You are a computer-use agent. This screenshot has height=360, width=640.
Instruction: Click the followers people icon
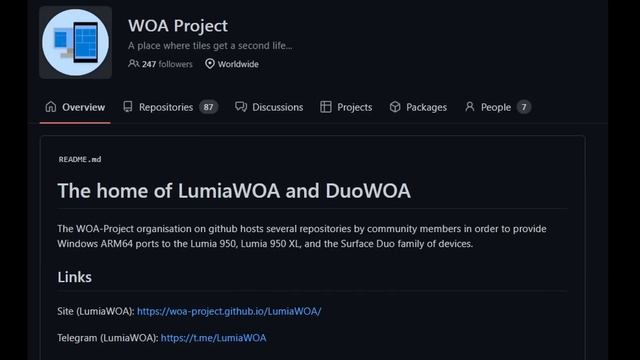click(133, 64)
